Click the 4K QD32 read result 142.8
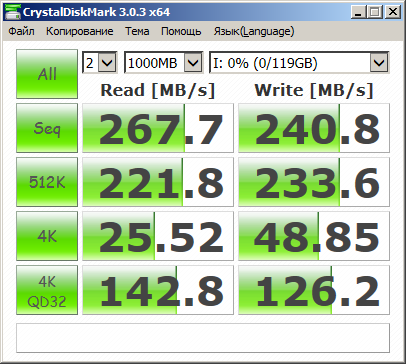This screenshot has width=406, height=364. [x=158, y=290]
